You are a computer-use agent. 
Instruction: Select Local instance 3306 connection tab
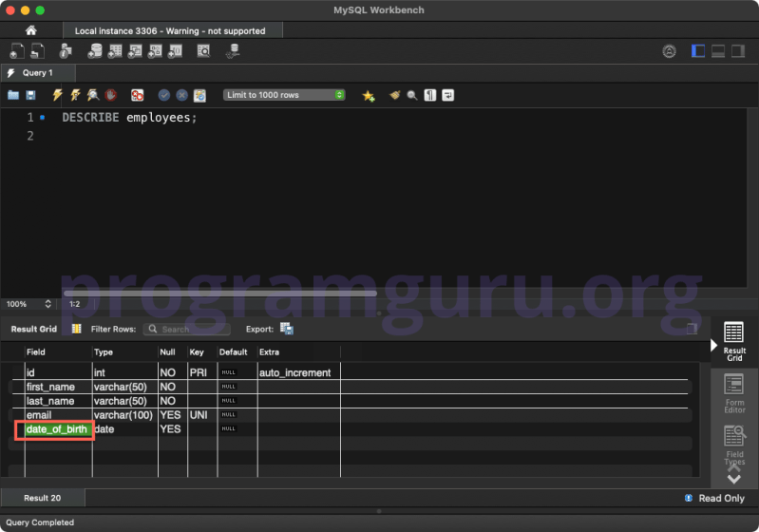tap(172, 31)
